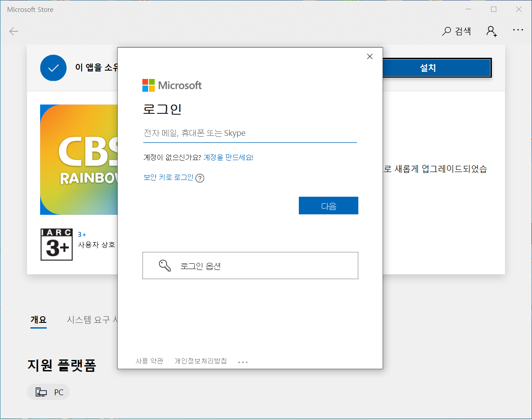Focus the email, phone or Skype field

point(249,133)
